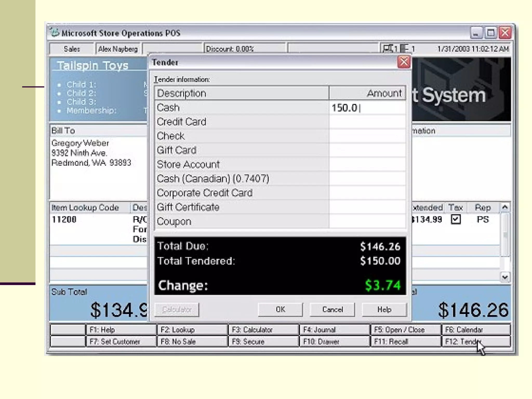Open Help from the Tender dialog
This screenshot has width=532, height=399.
(x=384, y=310)
